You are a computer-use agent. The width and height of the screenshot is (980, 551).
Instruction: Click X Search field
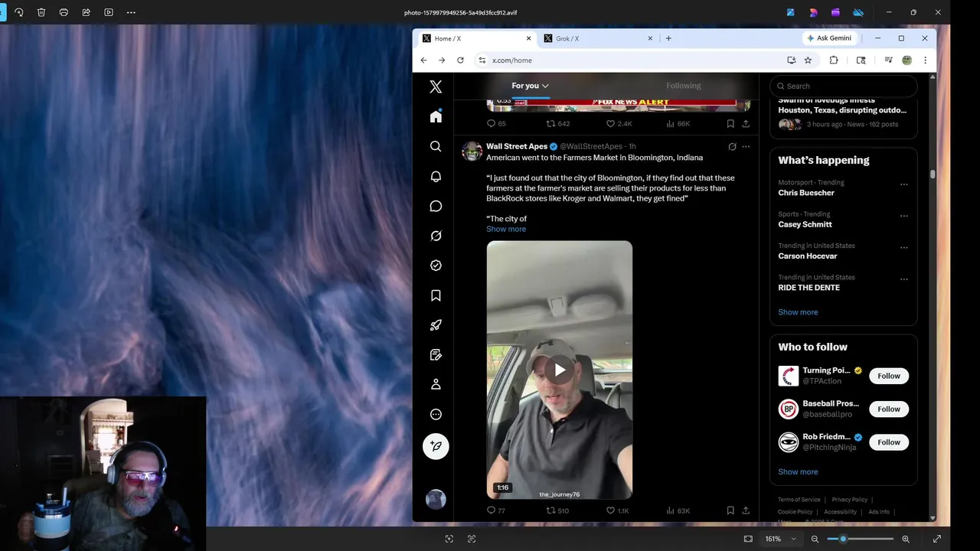pyautogui.click(x=844, y=86)
